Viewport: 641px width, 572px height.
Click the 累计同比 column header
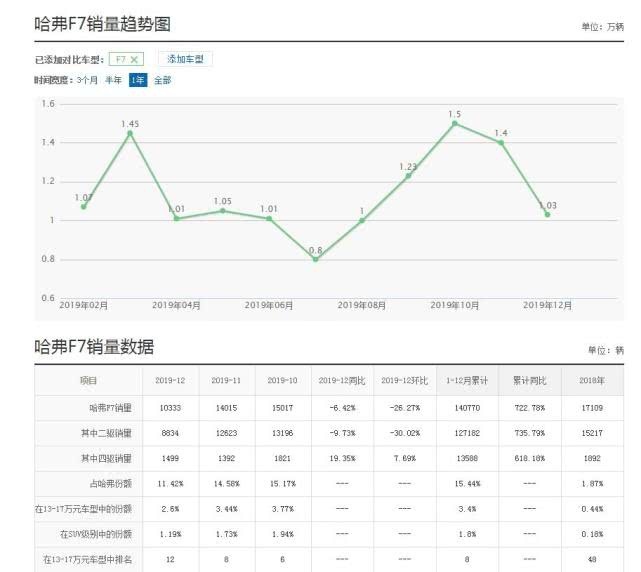click(529, 381)
